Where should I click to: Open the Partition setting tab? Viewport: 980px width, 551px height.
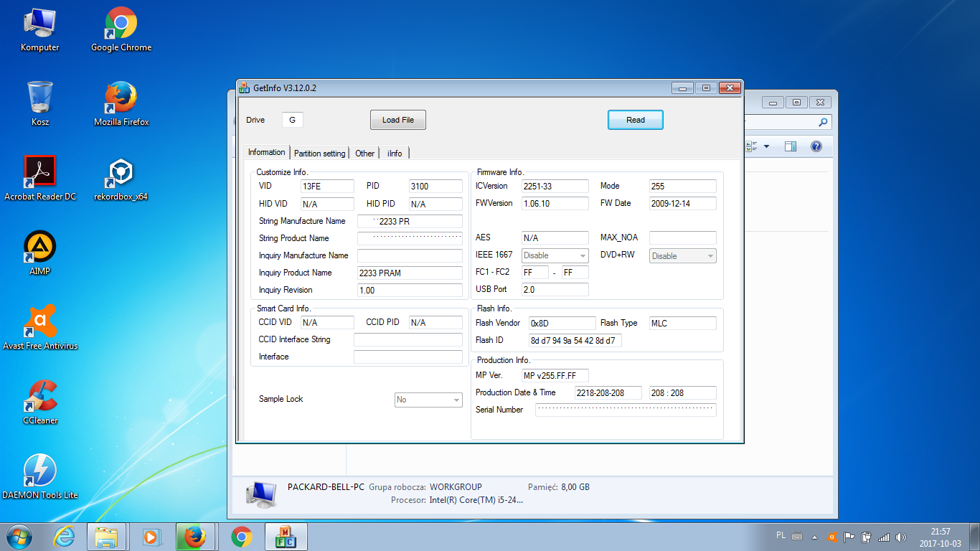pyautogui.click(x=320, y=153)
